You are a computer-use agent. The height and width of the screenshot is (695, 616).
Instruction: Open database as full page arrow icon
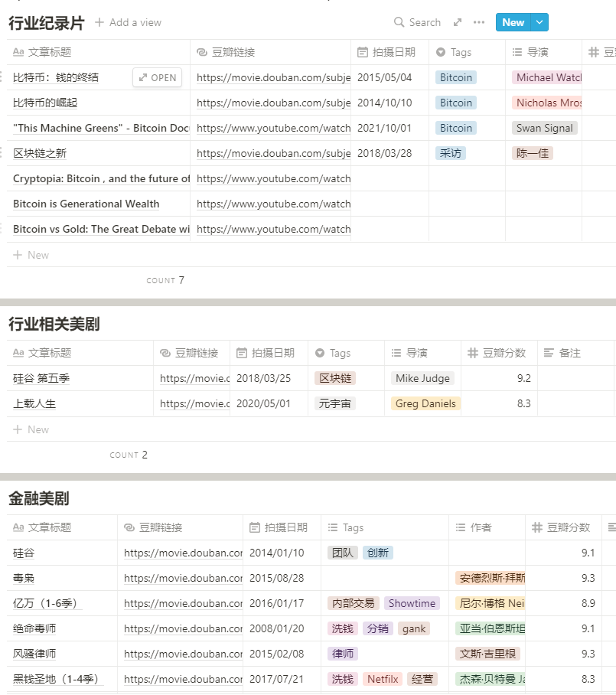[458, 22]
